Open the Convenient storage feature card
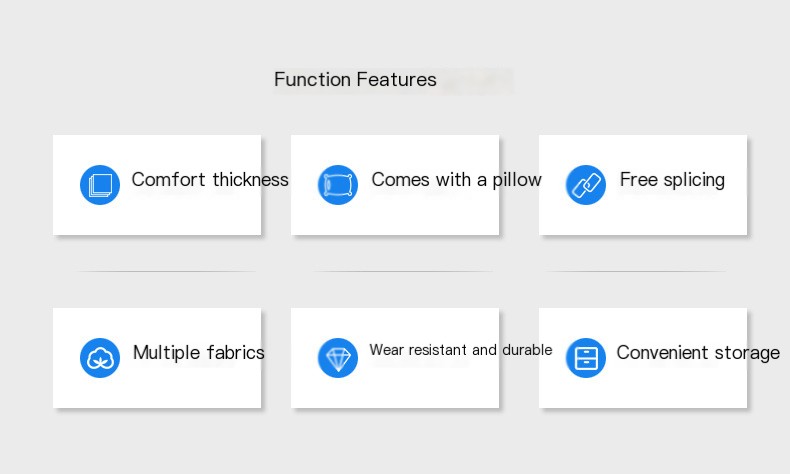Screen dimensions: 790x474 click(x=643, y=358)
